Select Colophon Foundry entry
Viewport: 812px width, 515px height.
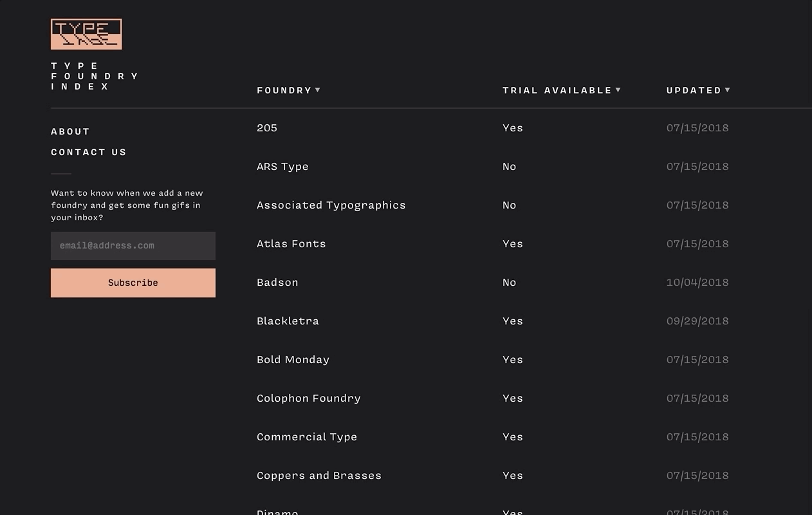click(x=308, y=398)
